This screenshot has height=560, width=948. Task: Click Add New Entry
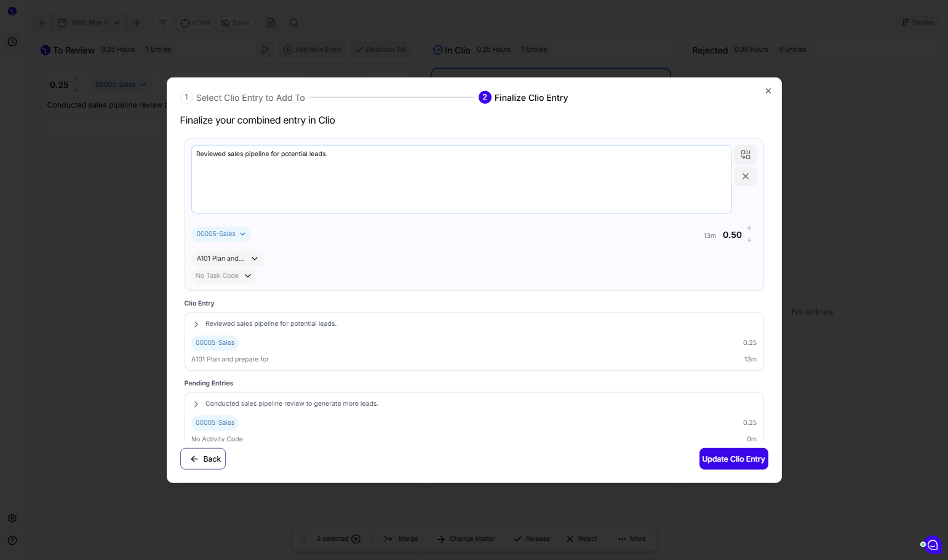pos(313,50)
